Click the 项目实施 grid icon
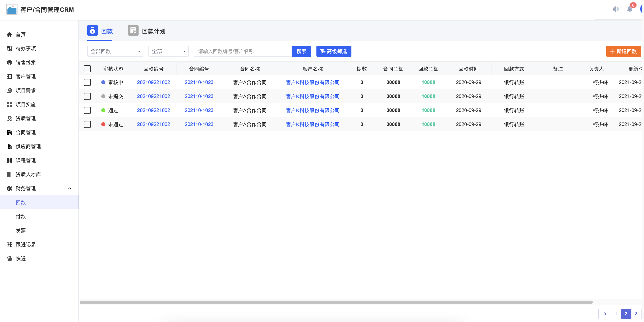 [x=9, y=105]
